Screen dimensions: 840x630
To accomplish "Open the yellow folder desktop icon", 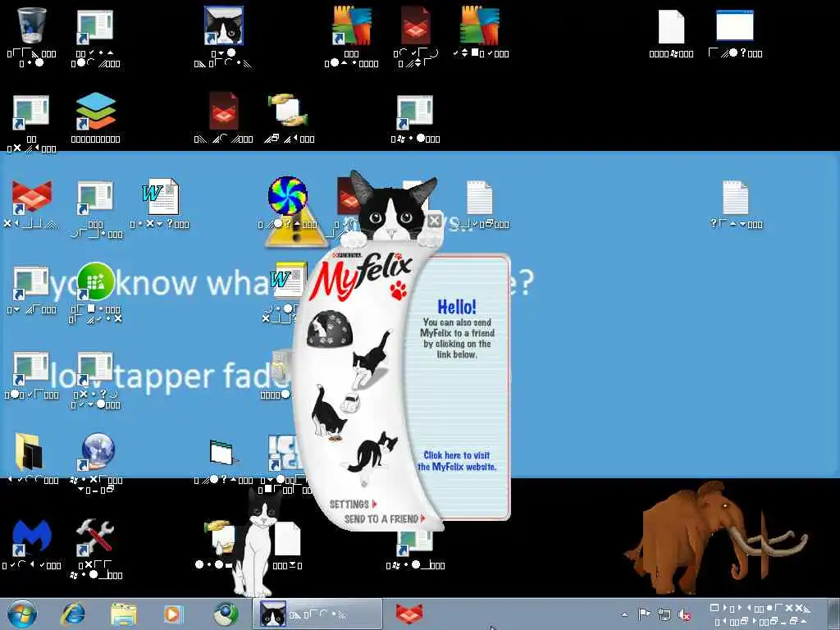I will click(30, 452).
